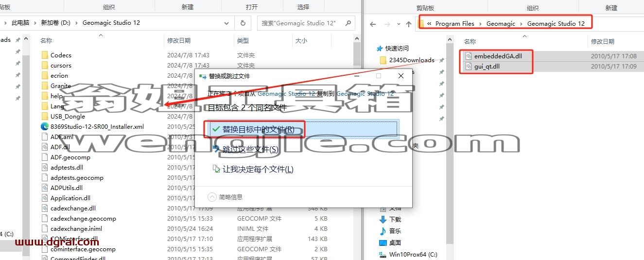Open 音乐 in right navigation pane
Screen dimensions: 644x260
395,231
